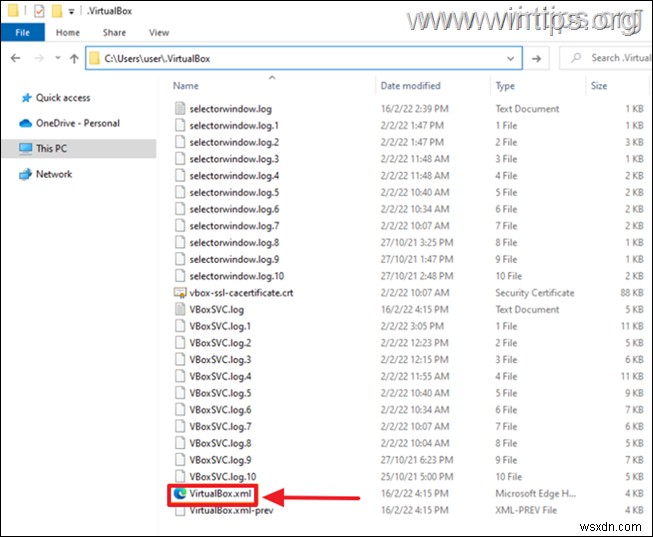Click the selectorwindow.log.9 file icon

click(x=180, y=259)
